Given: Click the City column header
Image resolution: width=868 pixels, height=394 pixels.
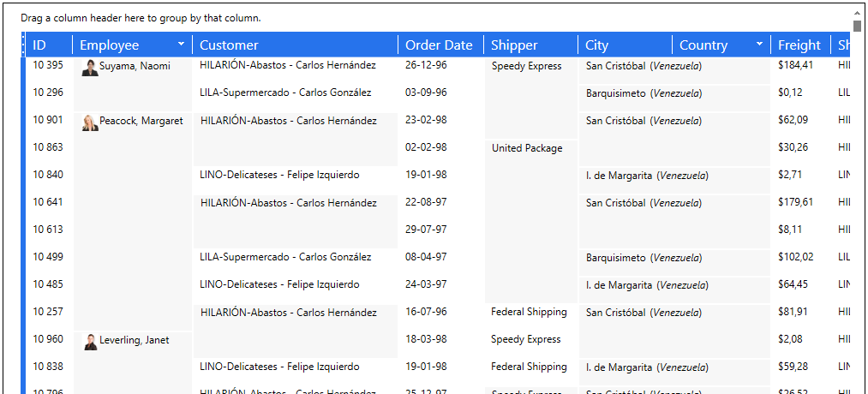Looking at the screenshot, I should [x=596, y=45].
